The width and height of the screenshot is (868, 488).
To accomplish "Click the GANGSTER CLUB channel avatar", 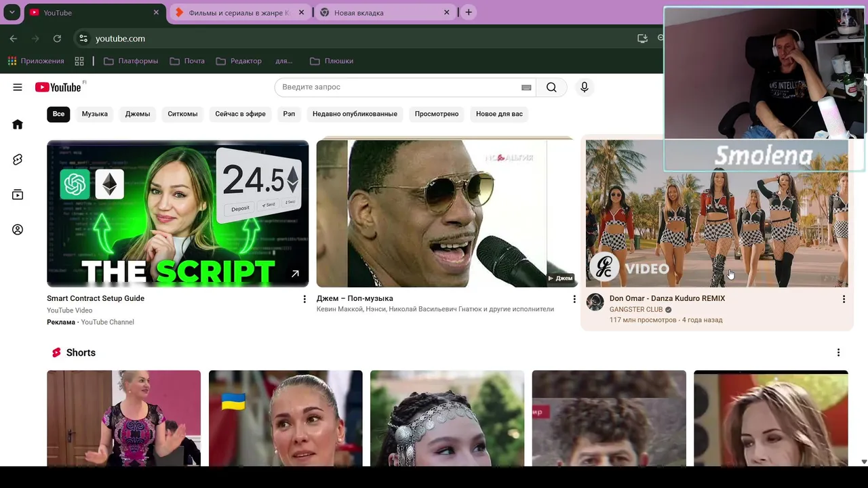I will click(595, 302).
